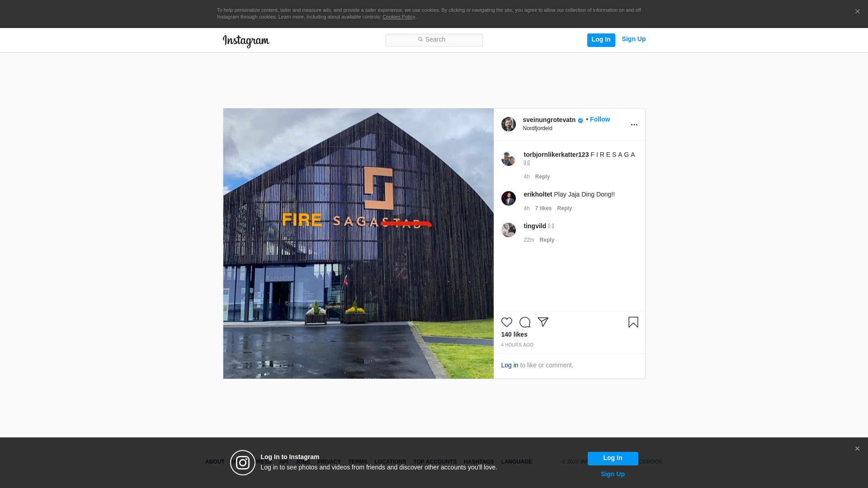
Task: Open sveinungrotevatn profile picture
Action: click(508, 124)
